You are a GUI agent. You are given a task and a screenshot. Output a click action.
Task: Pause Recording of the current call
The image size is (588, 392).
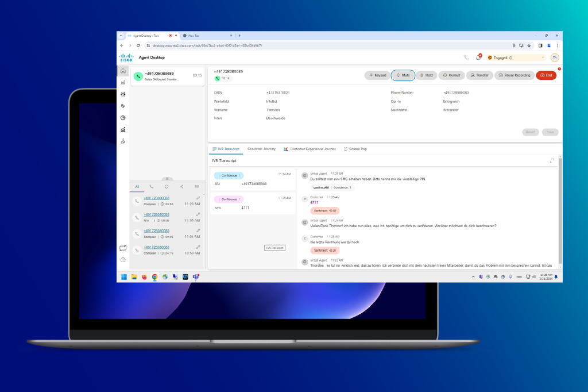tap(514, 75)
